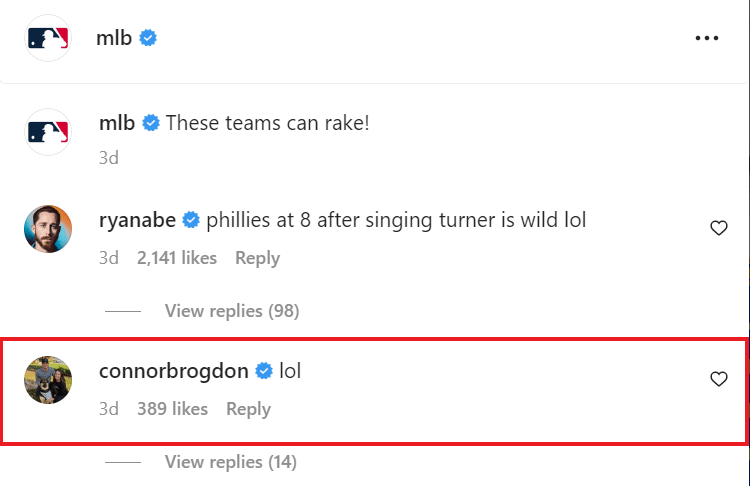Viewport: 750px width, 486px height.
Task: Click verified badge beside connorbrogdon
Action: coord(264,372)
